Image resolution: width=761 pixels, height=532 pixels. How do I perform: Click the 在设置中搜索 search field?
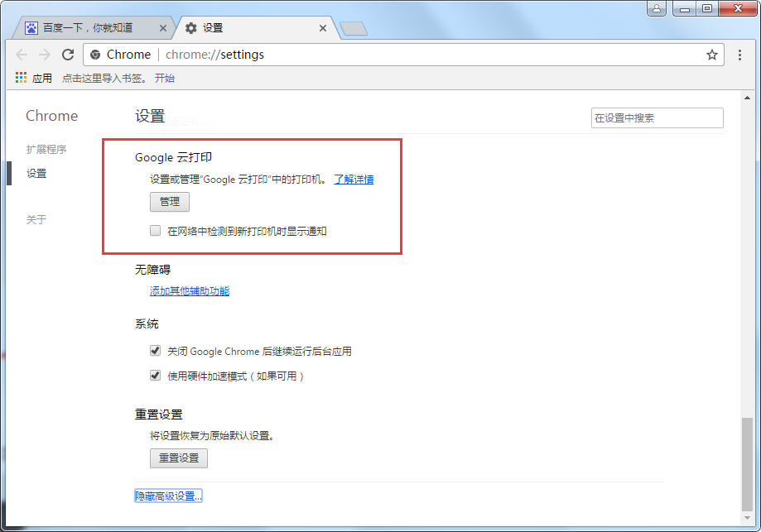(x=657, y=117)
